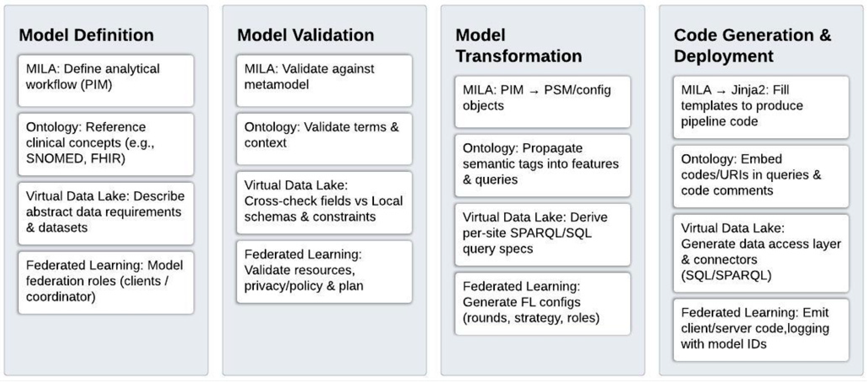Select the Model Definition column heading
868x384 pixels.
click(x=86, y=35)
